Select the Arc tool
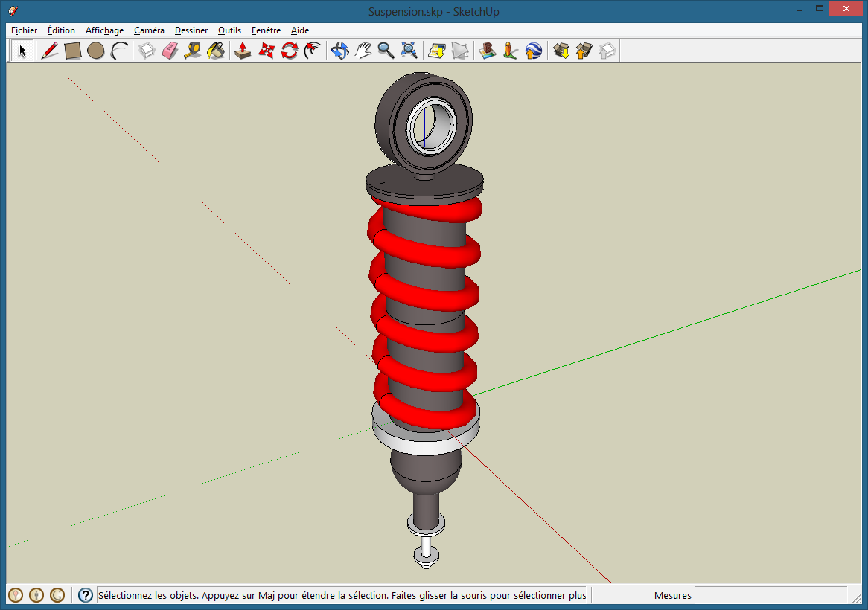868x610 pixels. (x=119, y=51)
